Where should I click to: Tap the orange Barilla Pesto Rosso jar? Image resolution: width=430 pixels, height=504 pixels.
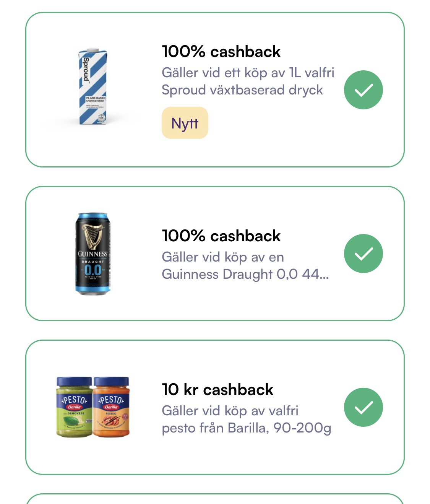point(111,407)
